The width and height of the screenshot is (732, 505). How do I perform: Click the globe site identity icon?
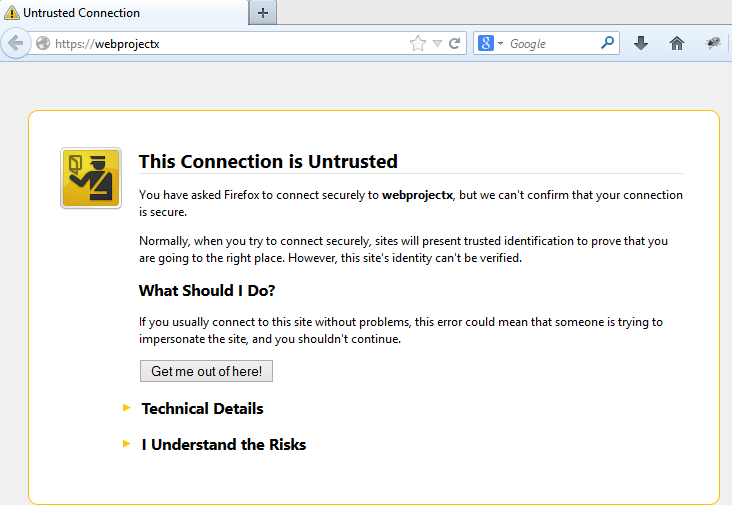coord(43,43)
